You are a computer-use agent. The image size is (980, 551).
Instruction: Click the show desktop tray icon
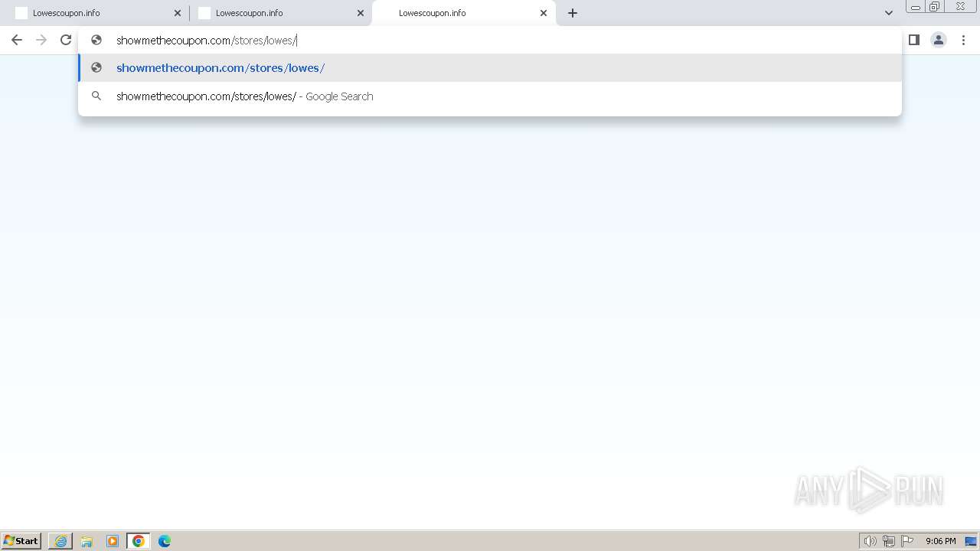pyautogui.click(x=971, y=541)
